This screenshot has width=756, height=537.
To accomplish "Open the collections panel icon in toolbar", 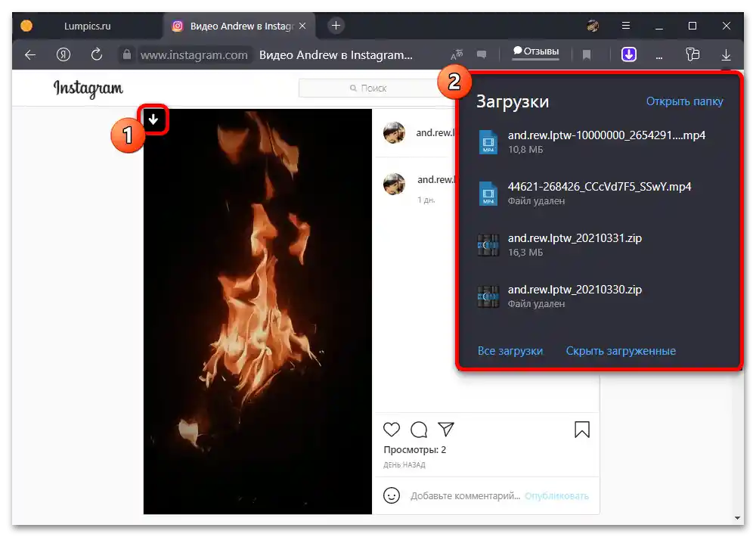I will [x=692, y=54].
